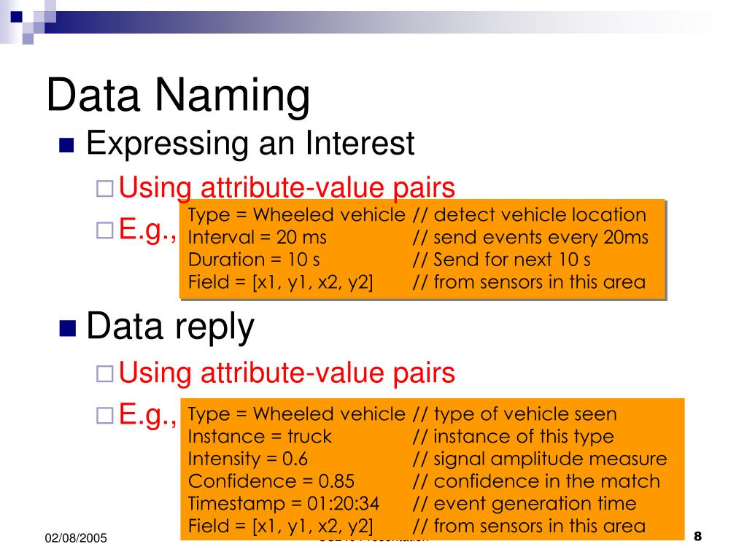Click hollow square bullet before first 'E.g.,'
Screen dimensions: 747x560
[105, 230]
